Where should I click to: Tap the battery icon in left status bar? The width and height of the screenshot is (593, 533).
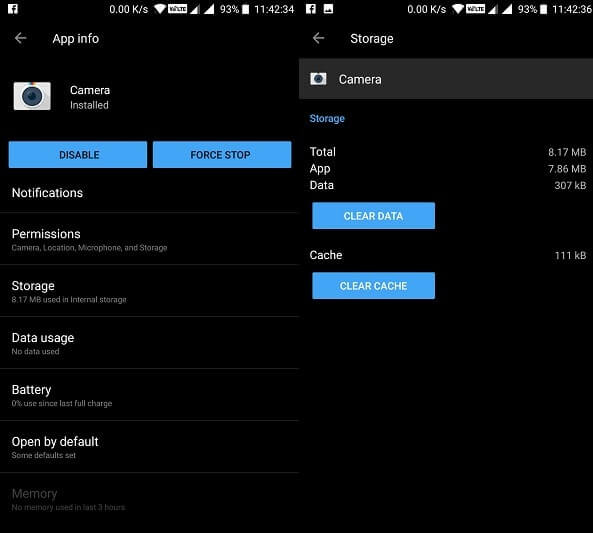click(245, 9)
